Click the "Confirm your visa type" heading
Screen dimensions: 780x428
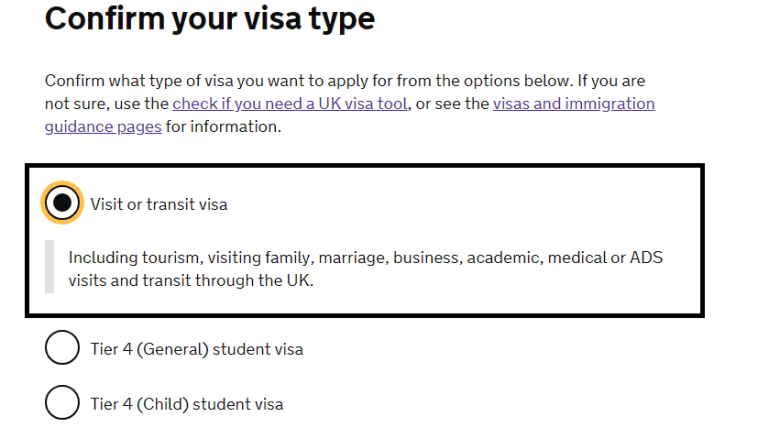[x=210, y=19]
